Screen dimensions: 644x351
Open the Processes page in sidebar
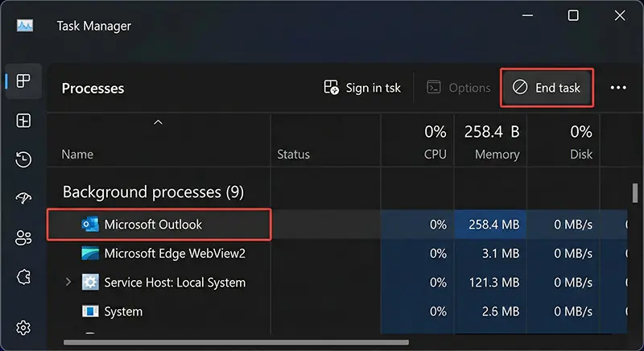tap(23, 81)
